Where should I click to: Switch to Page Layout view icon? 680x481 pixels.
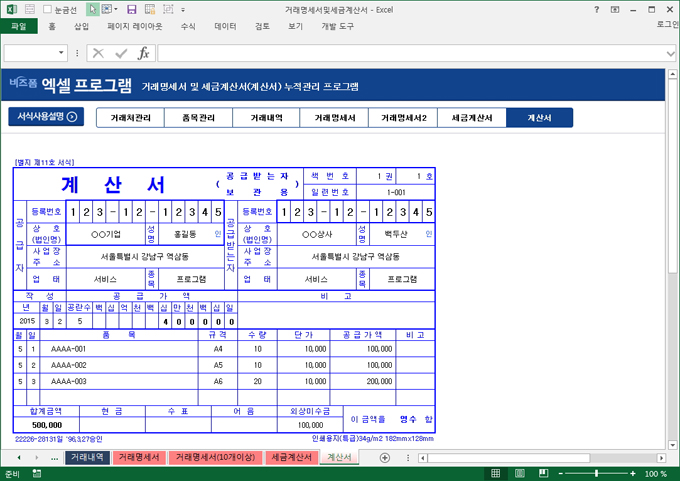[x=520, y=474]
